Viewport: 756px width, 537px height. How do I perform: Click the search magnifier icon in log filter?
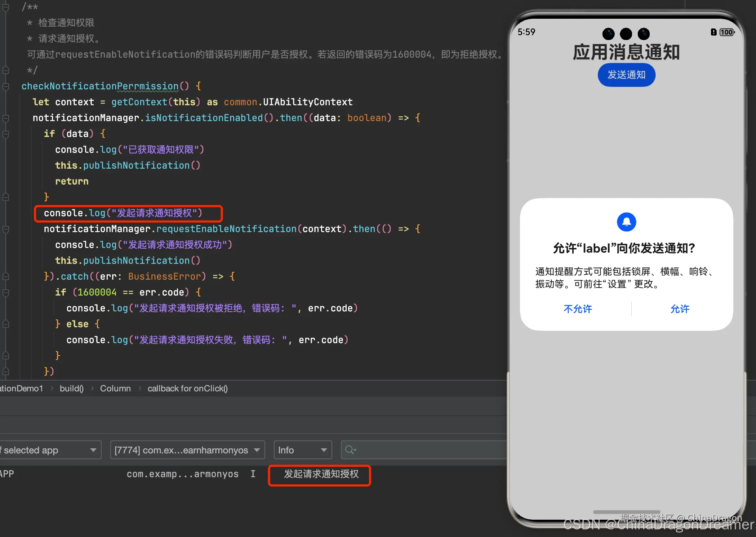[350, 450]
